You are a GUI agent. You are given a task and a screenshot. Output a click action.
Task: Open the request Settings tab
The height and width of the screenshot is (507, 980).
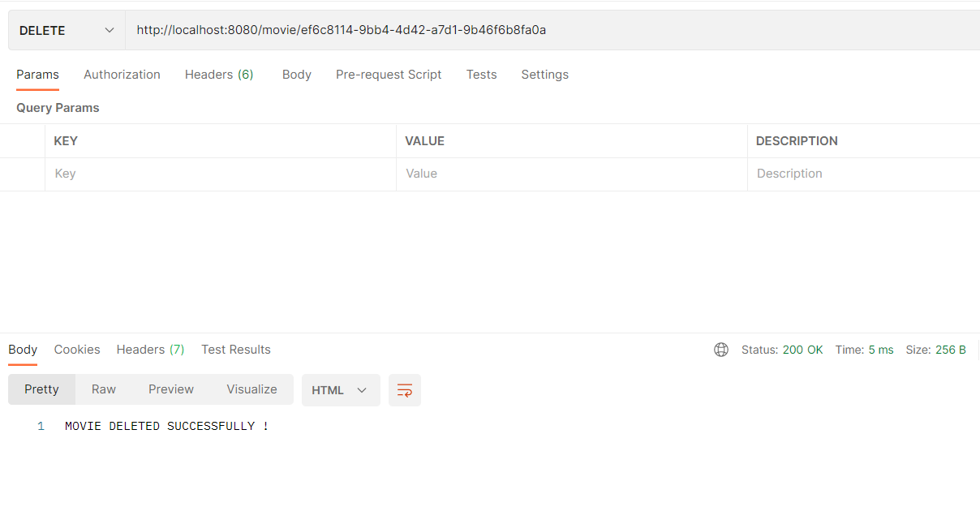pos(544,75)
